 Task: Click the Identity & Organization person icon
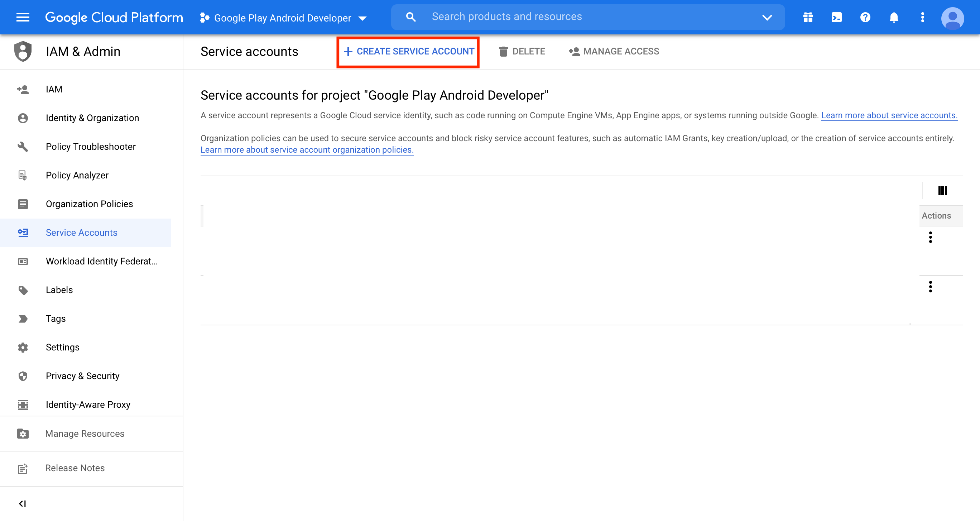click(23, 118)
